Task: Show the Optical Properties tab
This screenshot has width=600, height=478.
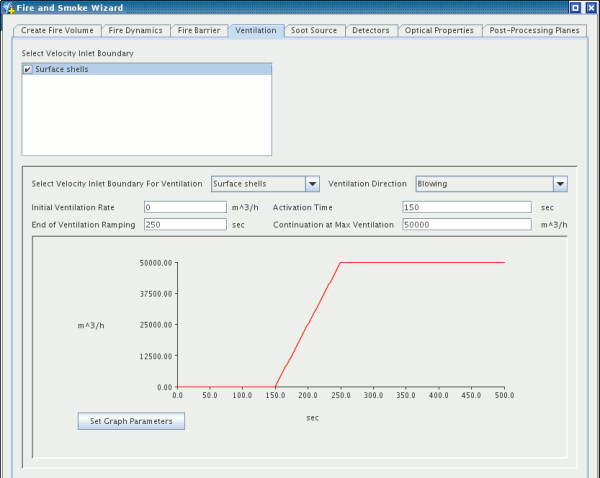Action: (x=440, y=31)
